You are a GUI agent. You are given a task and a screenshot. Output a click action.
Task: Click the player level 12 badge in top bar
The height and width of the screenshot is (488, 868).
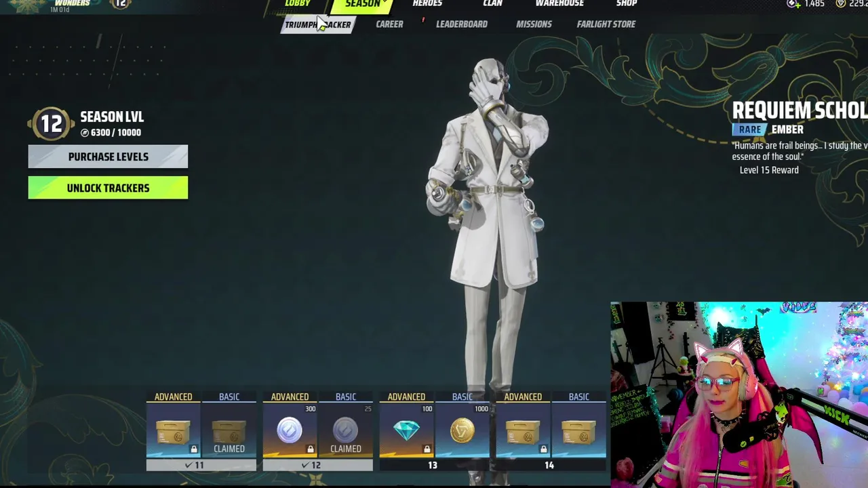tap(121, 3)
